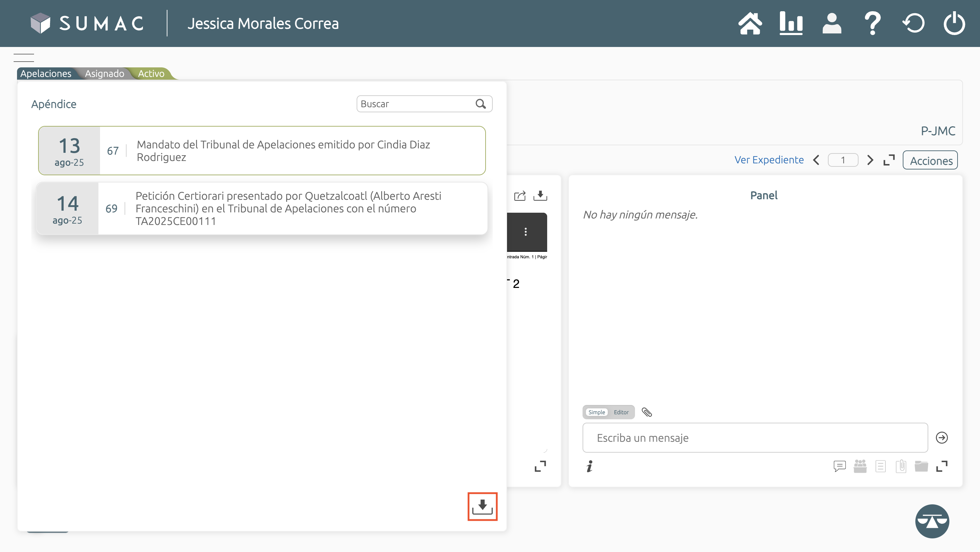Viewport: 980px width, 552px height.
Task: Select the Activo tab
Action: click(151, 74)
